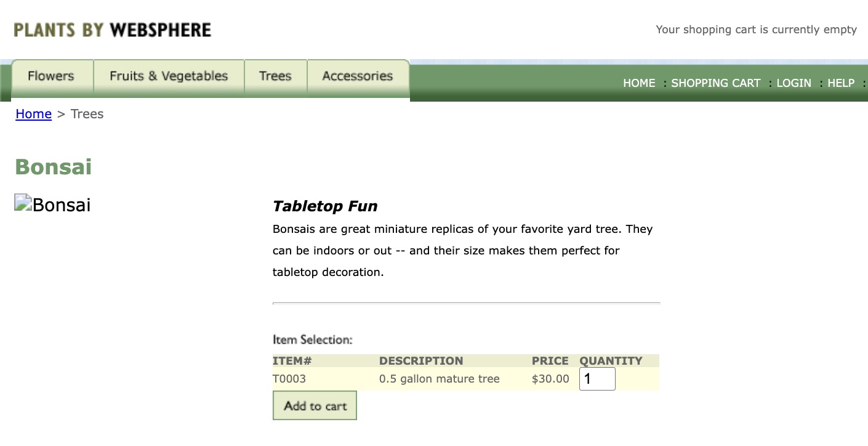Screen dimensions: 868x446
Task: Click HOME in the top navigation
Action: pyautogui.click(x=639, y=83)
